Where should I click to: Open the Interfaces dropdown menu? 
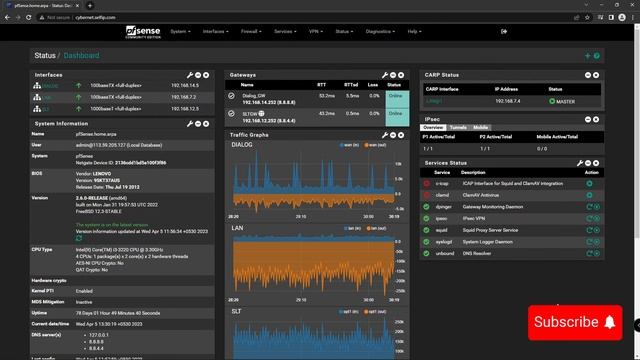[x=216, y=31]
